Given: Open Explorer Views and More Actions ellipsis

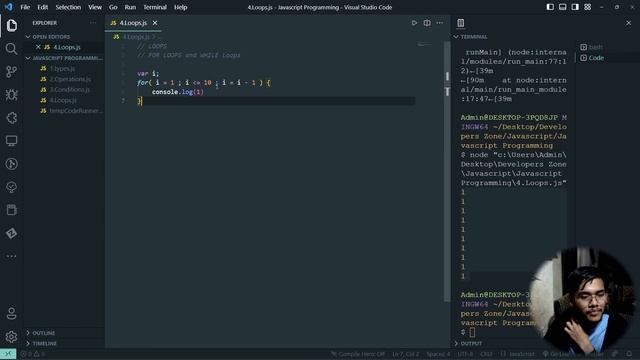Looking at the screenshot, I should pyautogui.click(x=93, y=23).
